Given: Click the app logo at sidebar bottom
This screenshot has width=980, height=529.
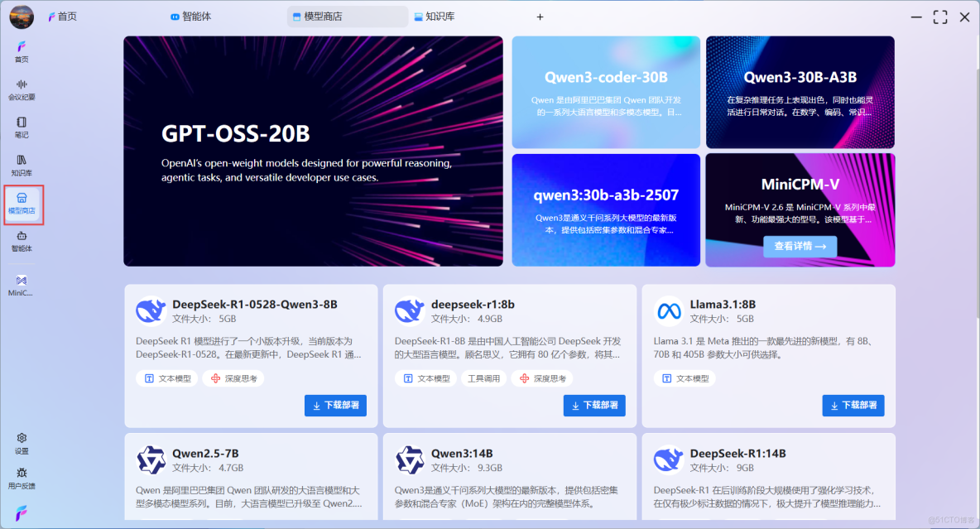Looking at the screenshot, I should [22, 513].
